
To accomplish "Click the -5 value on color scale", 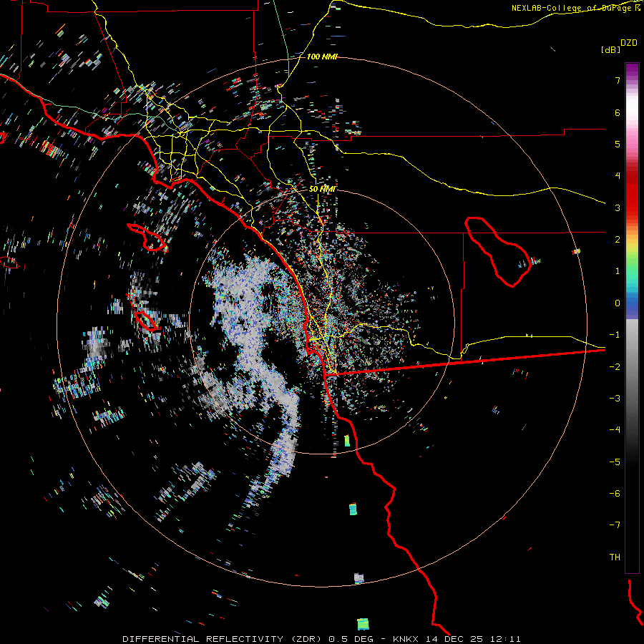I will [615, 462].
